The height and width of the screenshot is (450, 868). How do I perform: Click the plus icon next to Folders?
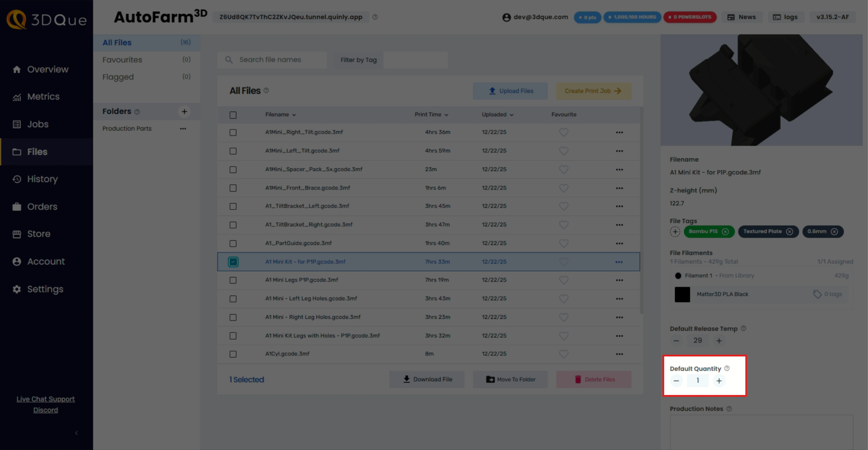pos(184,112)
